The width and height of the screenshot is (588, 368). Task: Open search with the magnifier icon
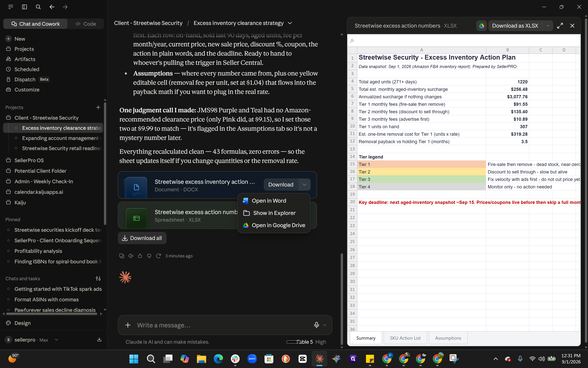(x=38, y=7)
